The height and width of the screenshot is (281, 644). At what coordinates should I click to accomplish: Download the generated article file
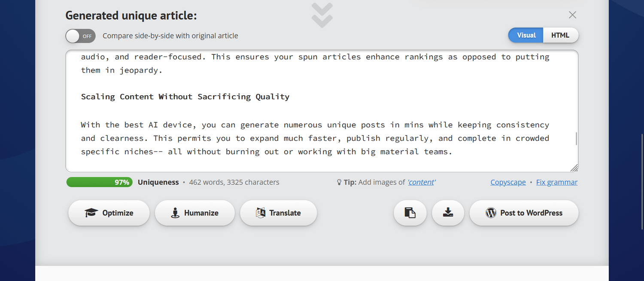(448, 213)
